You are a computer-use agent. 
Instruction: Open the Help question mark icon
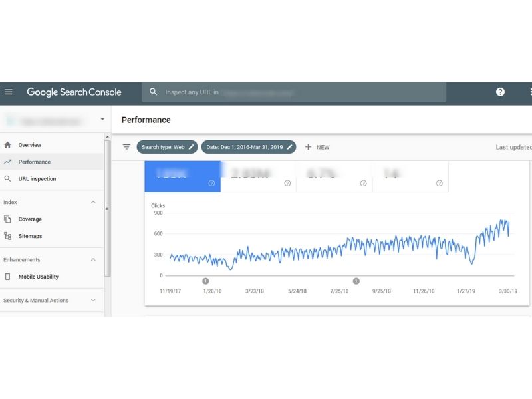[500, 92]
